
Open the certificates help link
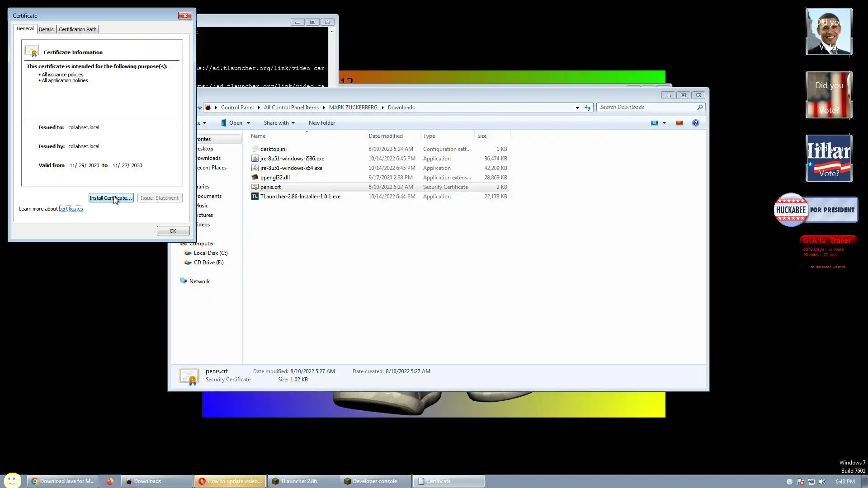tap(71, 209)
